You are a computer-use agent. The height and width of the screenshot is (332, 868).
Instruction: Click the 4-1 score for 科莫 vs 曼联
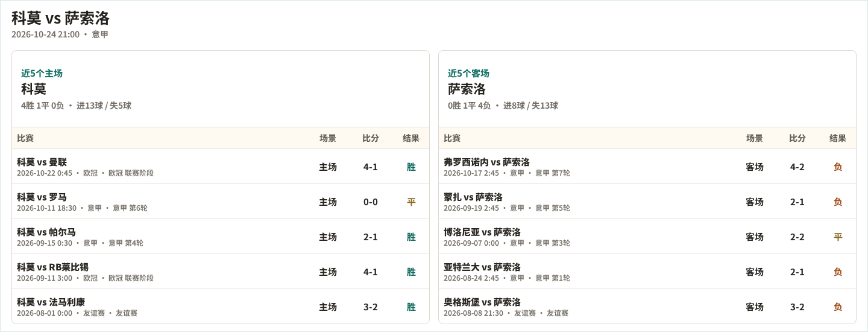371,167
